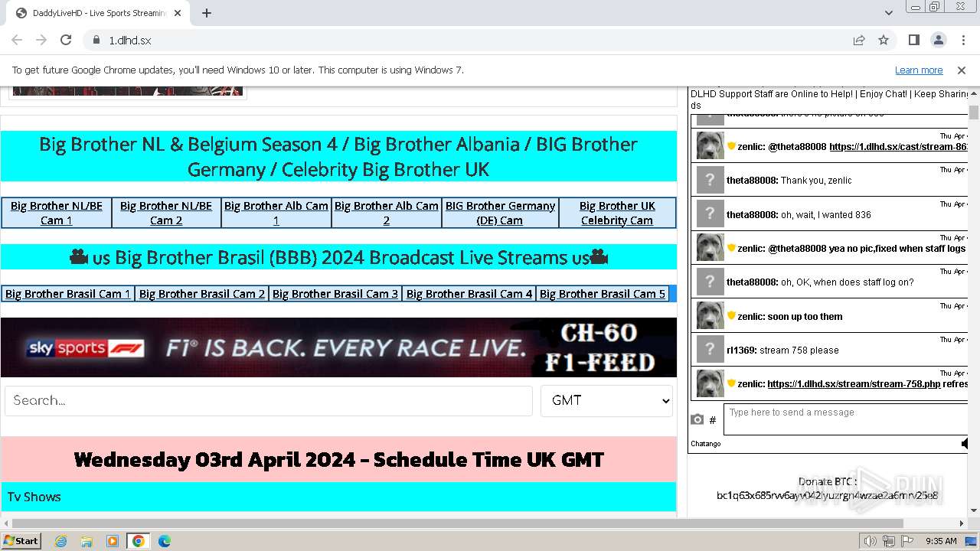Expand the tab search chevron
Viewport: 980px width, 551px height.
click(888, 13)
